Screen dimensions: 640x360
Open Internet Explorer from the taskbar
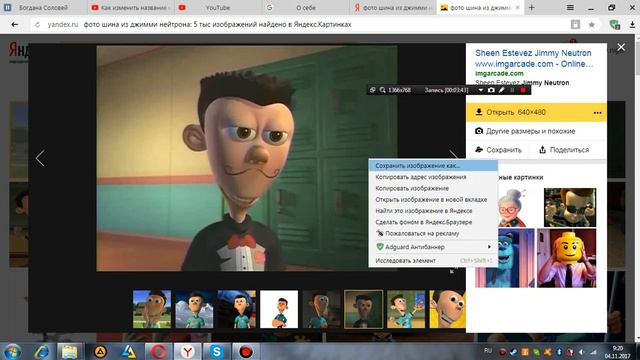[x=41, y=351]
